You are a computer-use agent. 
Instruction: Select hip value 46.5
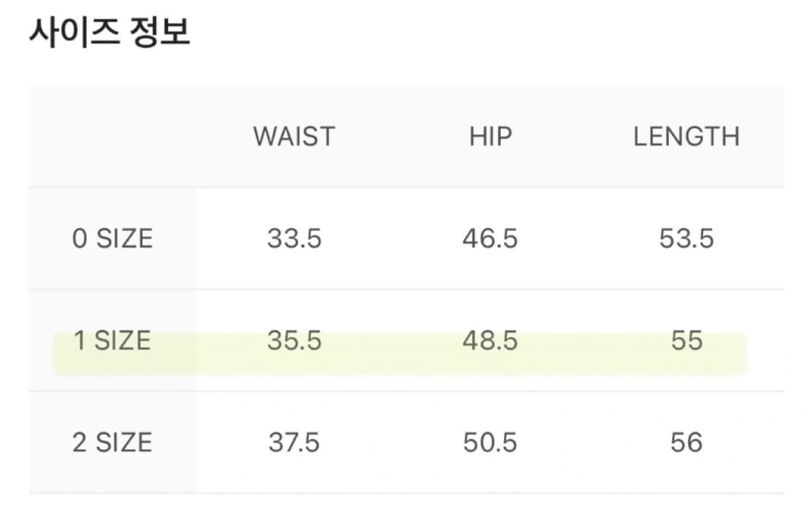point(490,239)
